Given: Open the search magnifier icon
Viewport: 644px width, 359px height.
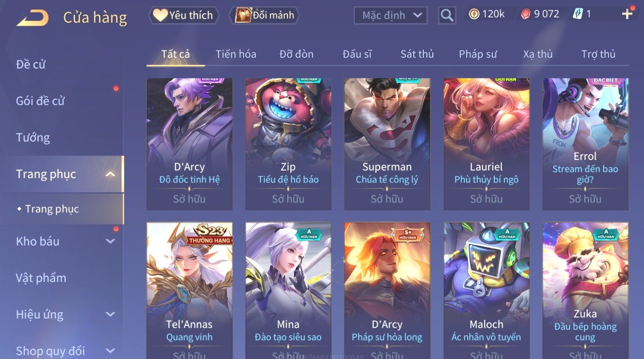Looking at the screenshot, I should point(447,15).
